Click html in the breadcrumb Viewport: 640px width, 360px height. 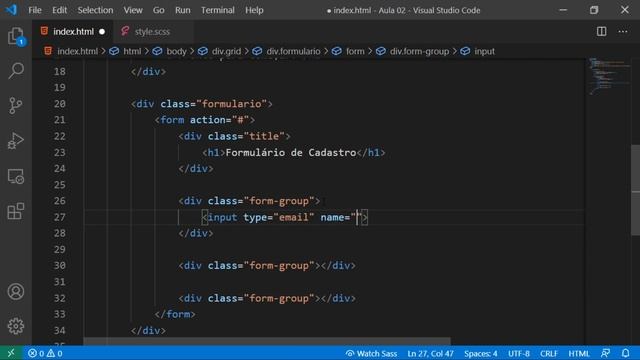[132, 51]
